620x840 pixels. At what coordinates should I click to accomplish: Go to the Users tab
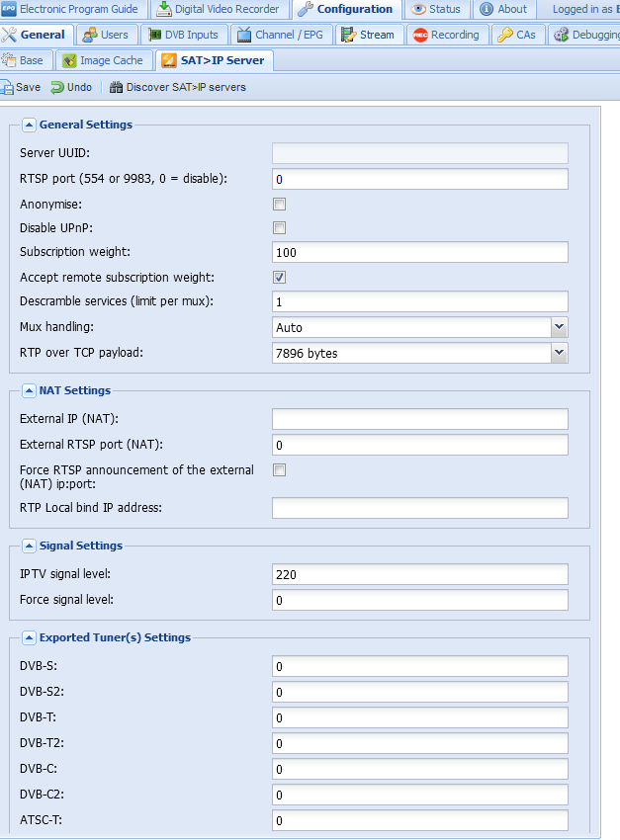pos(107,35)
